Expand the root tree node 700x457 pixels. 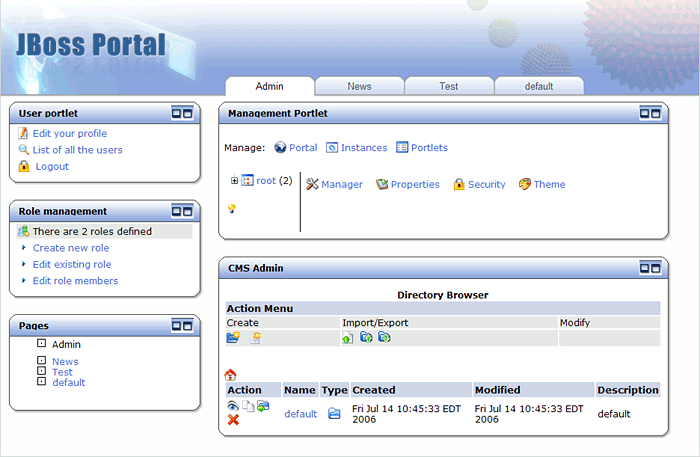(235, 181)
